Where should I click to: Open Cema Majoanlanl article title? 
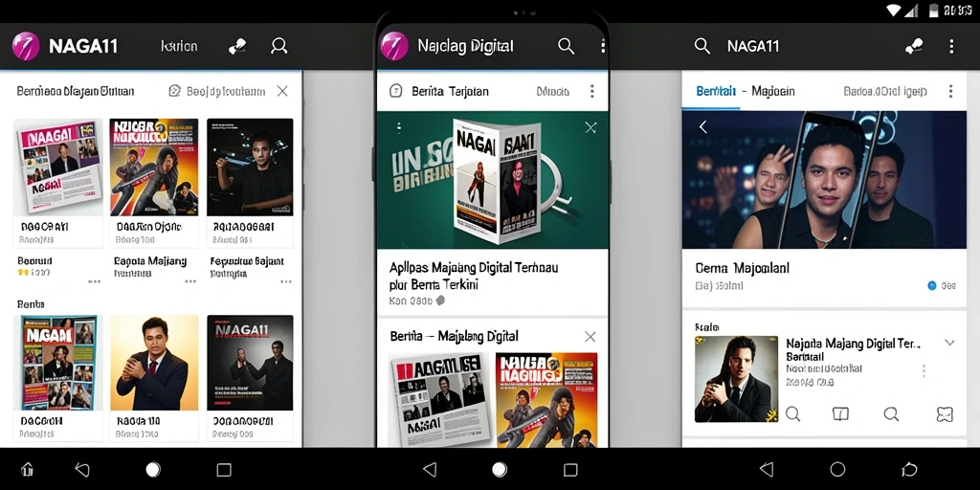(742, 268)
